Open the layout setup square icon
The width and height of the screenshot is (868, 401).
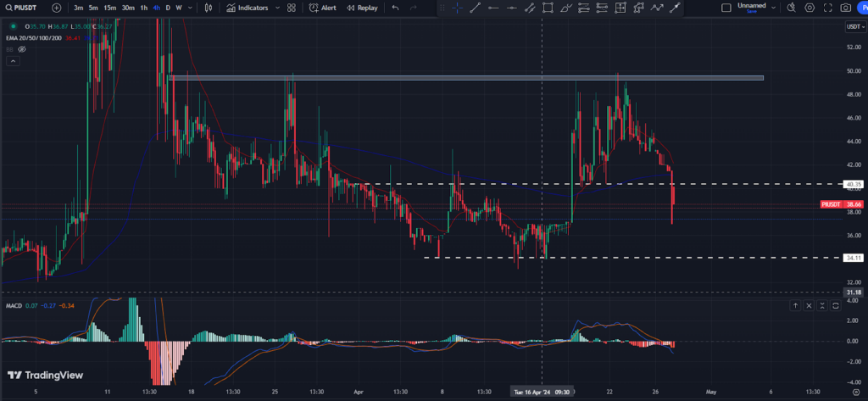click(726, 8)
